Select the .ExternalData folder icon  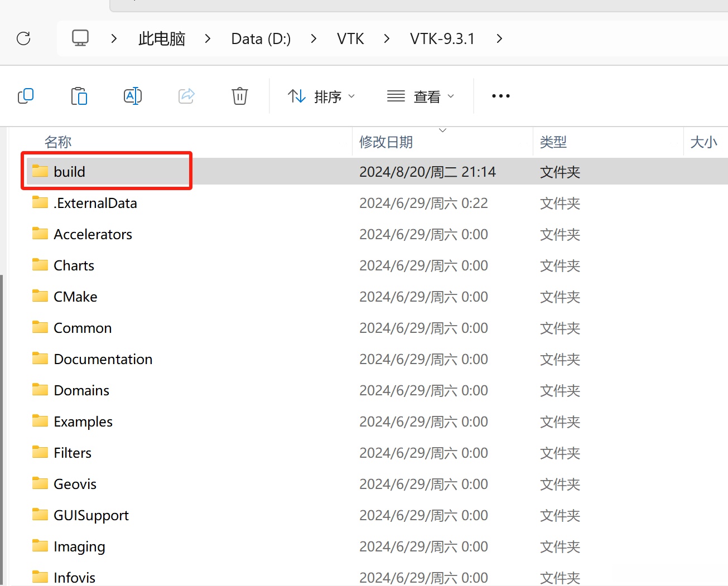pos(40,202)
